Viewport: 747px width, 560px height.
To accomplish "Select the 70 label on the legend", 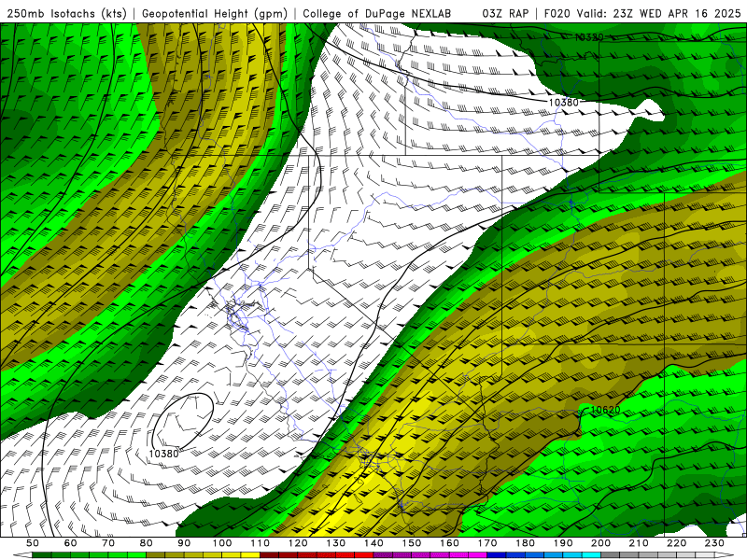I will 108,543.
